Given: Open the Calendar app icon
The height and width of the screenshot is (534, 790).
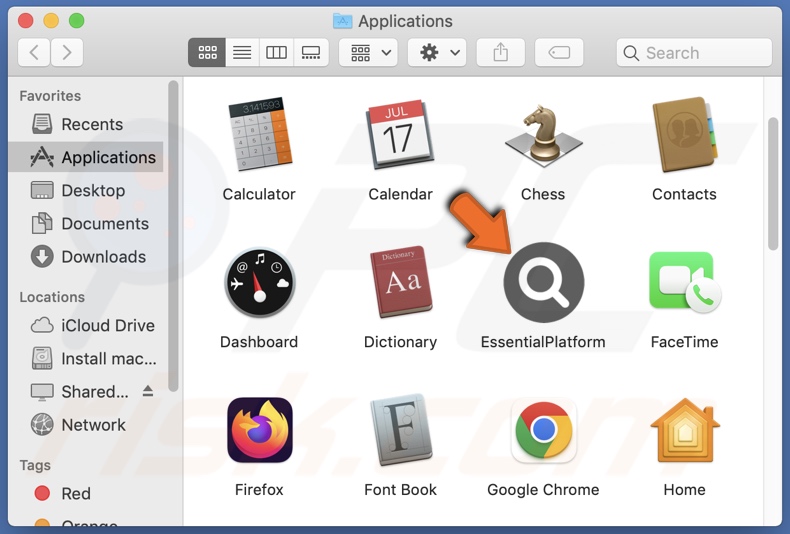Looking at the screenshot, I should (x=401, y=135).
